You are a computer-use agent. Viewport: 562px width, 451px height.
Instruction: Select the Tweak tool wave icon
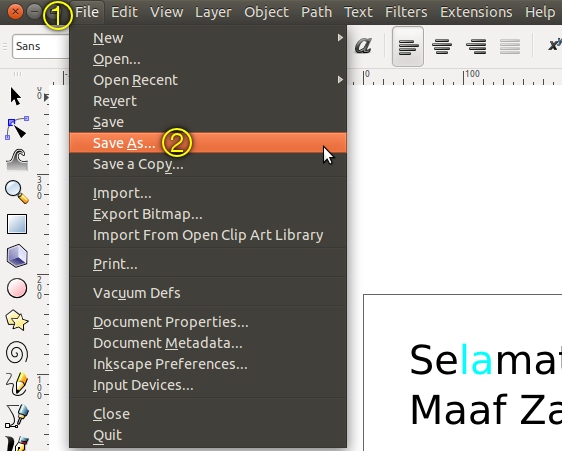click(17, 160)
